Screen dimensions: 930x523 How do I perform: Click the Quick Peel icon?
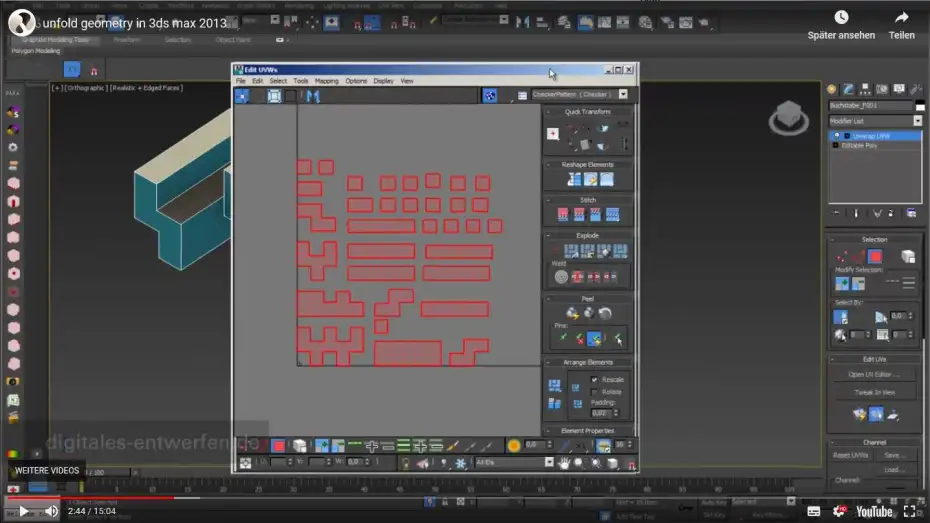(x=572, y=313)
